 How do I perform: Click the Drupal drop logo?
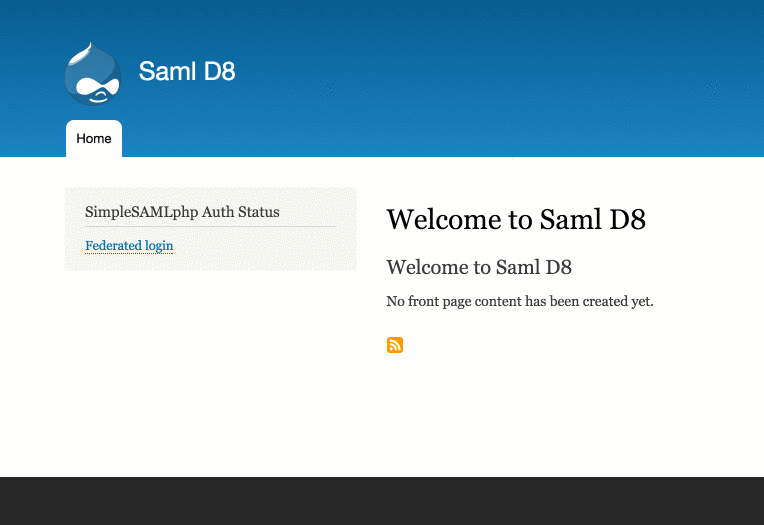click(x=93, y=74)
